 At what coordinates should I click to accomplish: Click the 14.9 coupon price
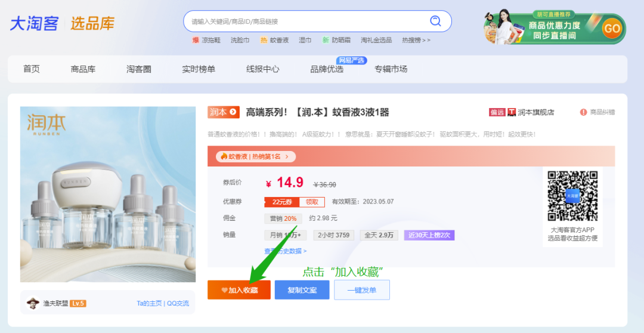290,182
